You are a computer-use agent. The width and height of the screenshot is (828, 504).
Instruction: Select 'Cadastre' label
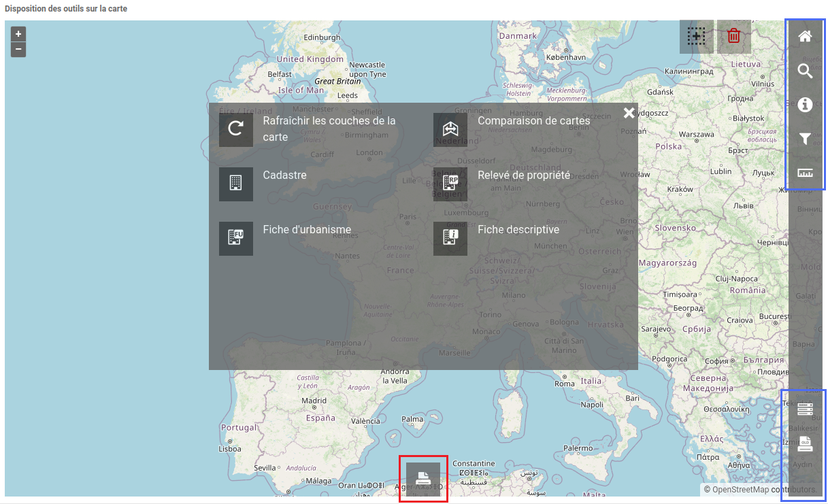[x=285, y=175]
